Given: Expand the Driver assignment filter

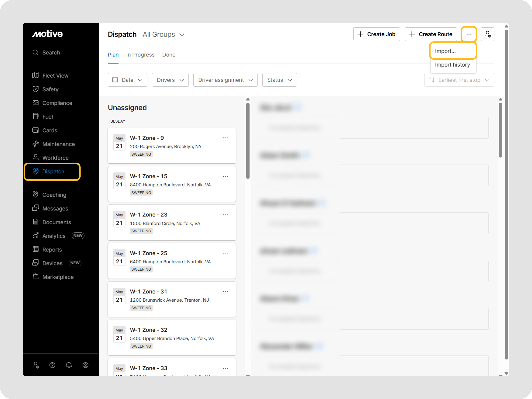Looking at the screenshot, I should coord(225,80).
